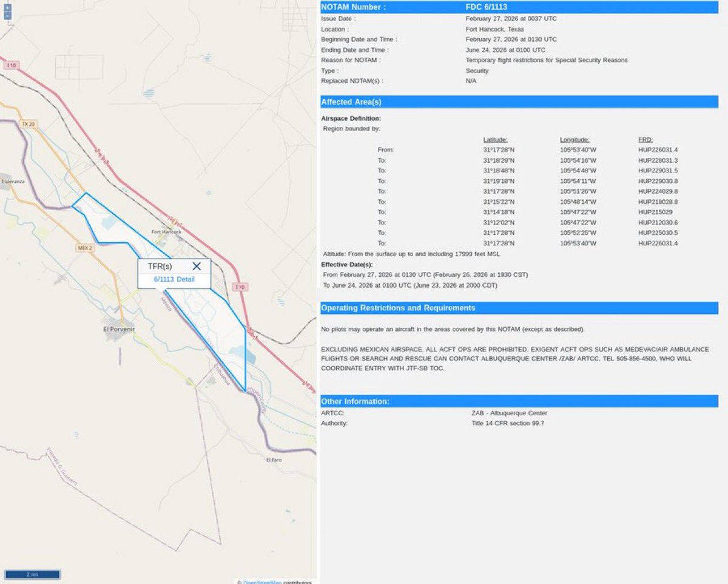Select Authority value Title 14 CFR section 99.7
This screenshot has height=584, width=728.
(x=508, y=423)
